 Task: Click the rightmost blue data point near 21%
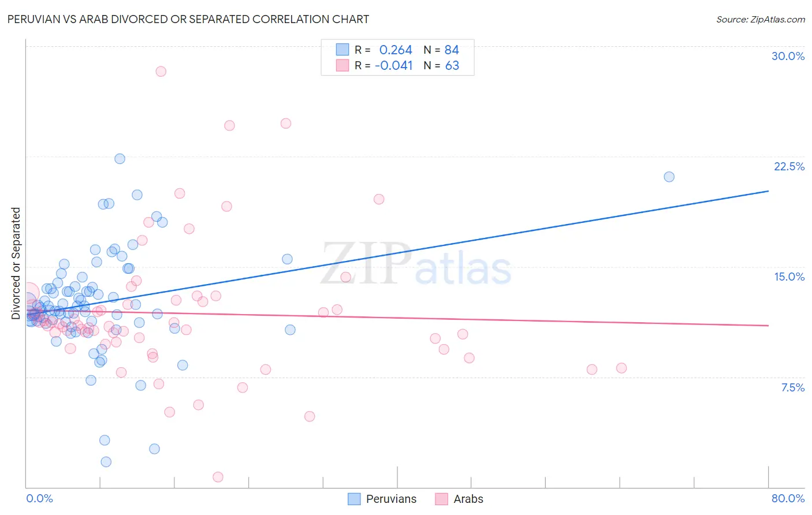669,177
